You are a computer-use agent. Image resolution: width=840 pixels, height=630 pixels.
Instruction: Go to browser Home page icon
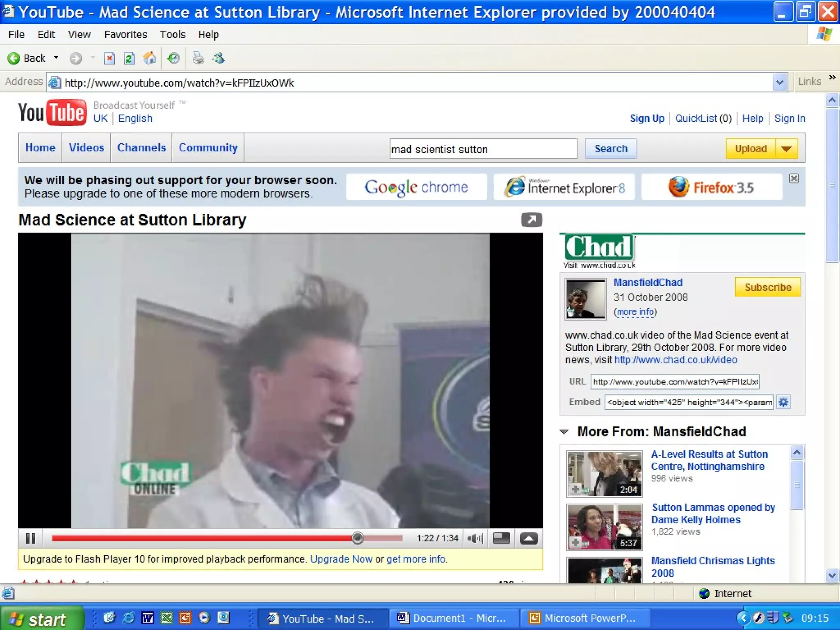tap(149, 59)
